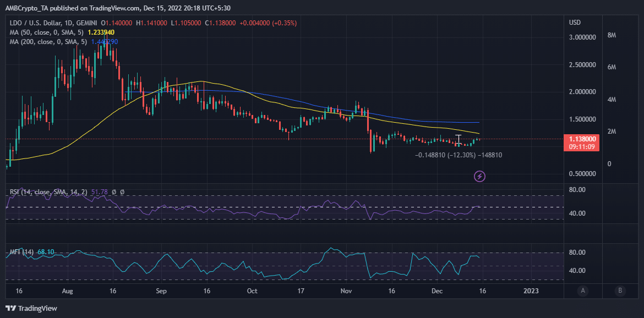The height and width of the screenshot is (318, 644).
Task: Toggle the B scale button
Action: (x=620, y=291)
